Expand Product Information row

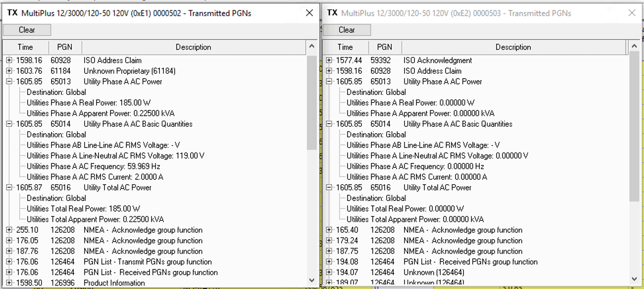pos(9,283)
